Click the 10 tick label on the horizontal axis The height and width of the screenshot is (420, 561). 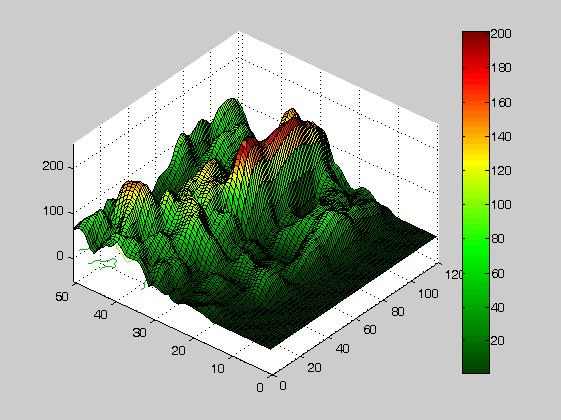pyautogui.click(x=218, y=368)
